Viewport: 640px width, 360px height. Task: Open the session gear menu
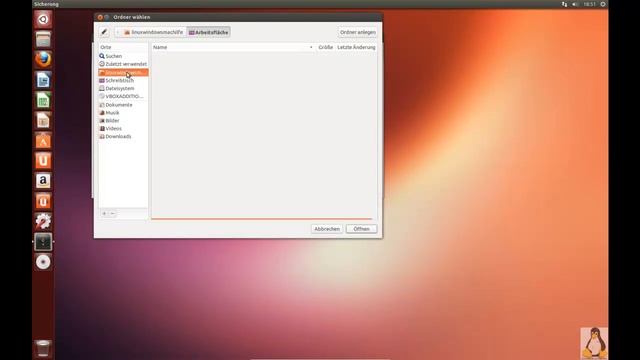point(603,4)
